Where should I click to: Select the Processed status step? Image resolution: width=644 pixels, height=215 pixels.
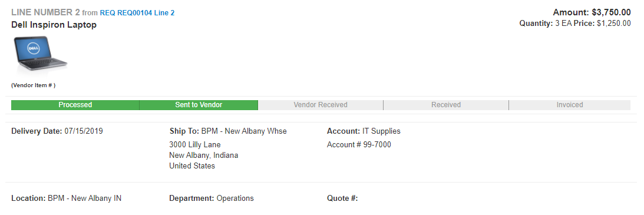[x=75, y=105]
